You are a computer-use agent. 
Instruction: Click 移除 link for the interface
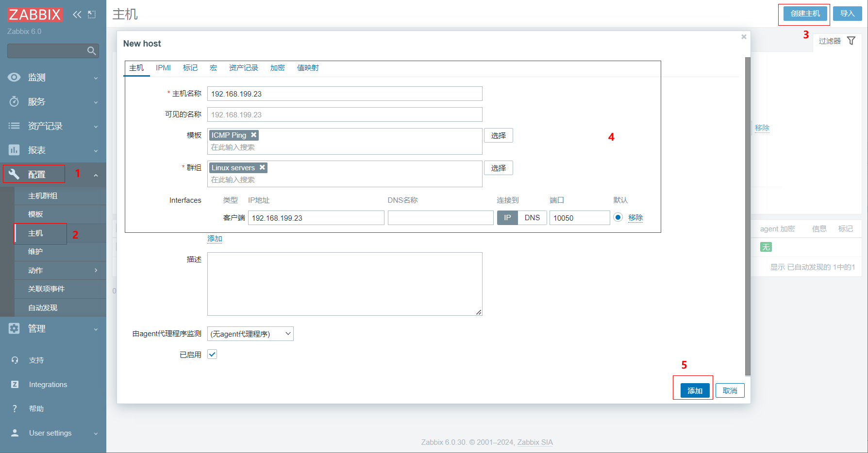coord(635,218)
